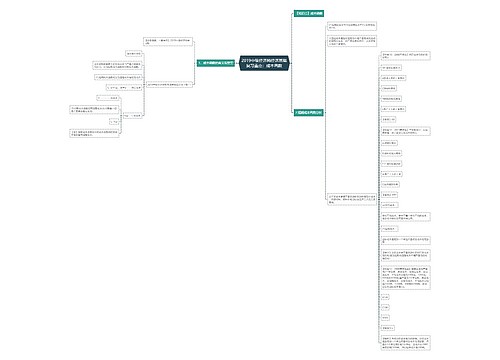Select the first short node in far-left cluster
The width and height of the screenshot is (500, 360).
pos(108,98)
